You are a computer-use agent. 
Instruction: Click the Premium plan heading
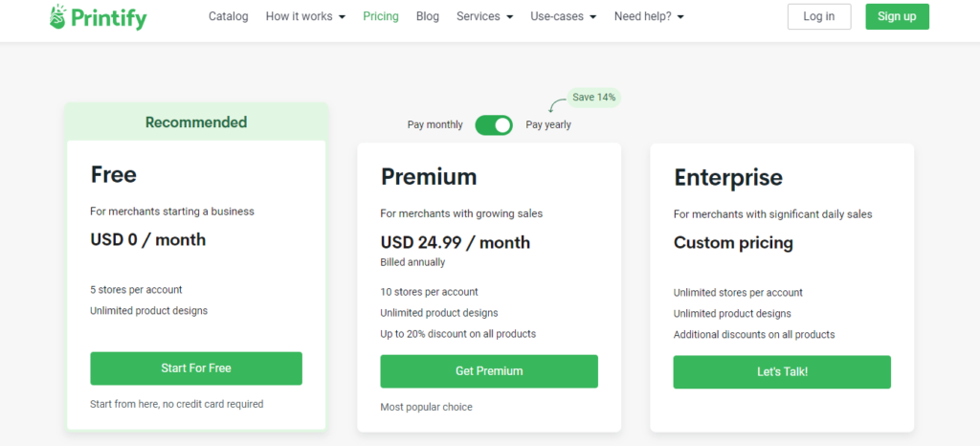[x=429, y=177]
